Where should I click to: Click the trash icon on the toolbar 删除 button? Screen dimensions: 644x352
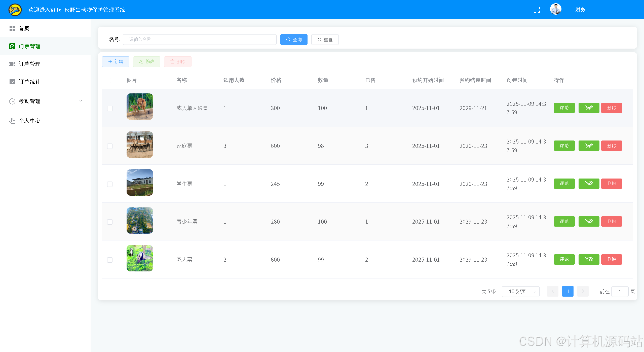tap(172, 62)
